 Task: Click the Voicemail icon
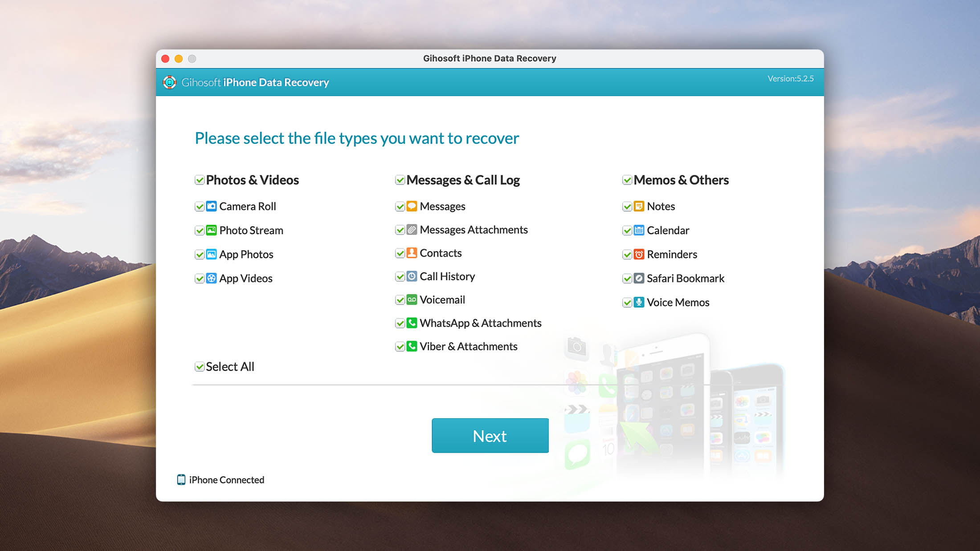412,300
